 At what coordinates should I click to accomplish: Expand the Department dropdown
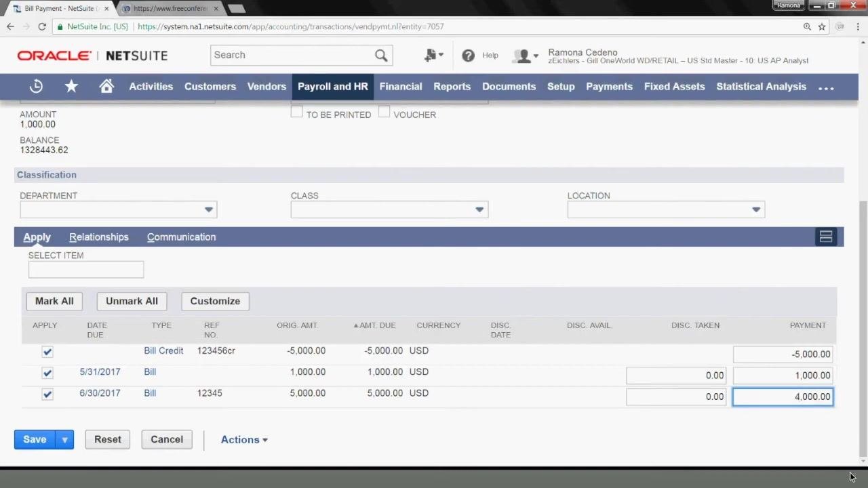click(x=209, y=210)
